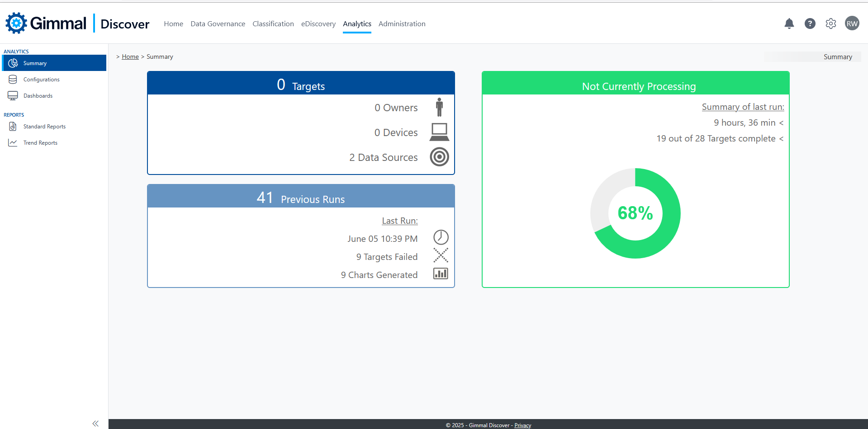Open the Data Governance menu
Image resolution: width=868 pixels, height=429 pixels.
(218, 24)
